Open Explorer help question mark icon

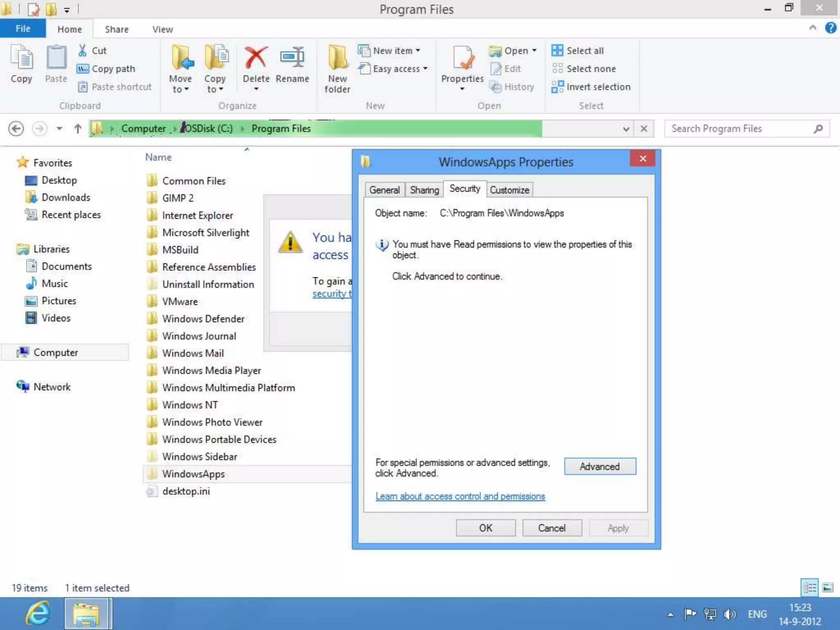[x=831, y=28]
